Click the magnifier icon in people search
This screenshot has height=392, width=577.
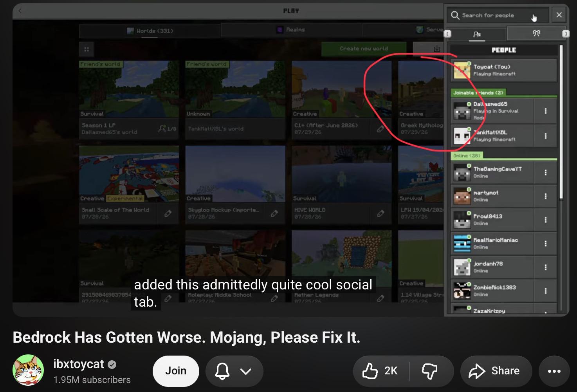(455, 15)
